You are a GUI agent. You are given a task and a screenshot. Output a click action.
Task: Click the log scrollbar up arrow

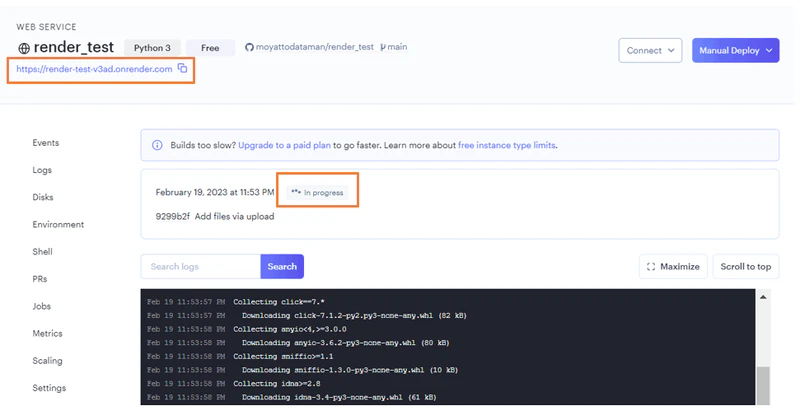pyautogui.click(x=763, y=297)
